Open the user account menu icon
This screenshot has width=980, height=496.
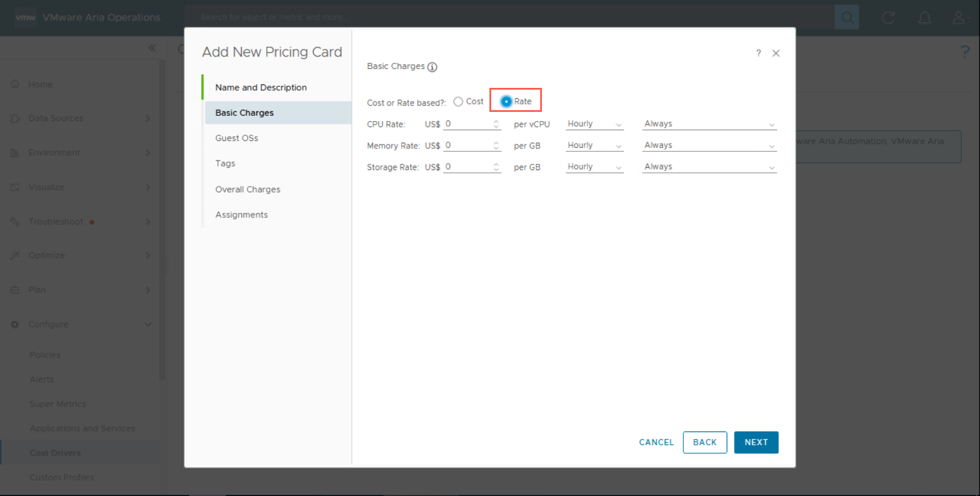coord(959,18)
